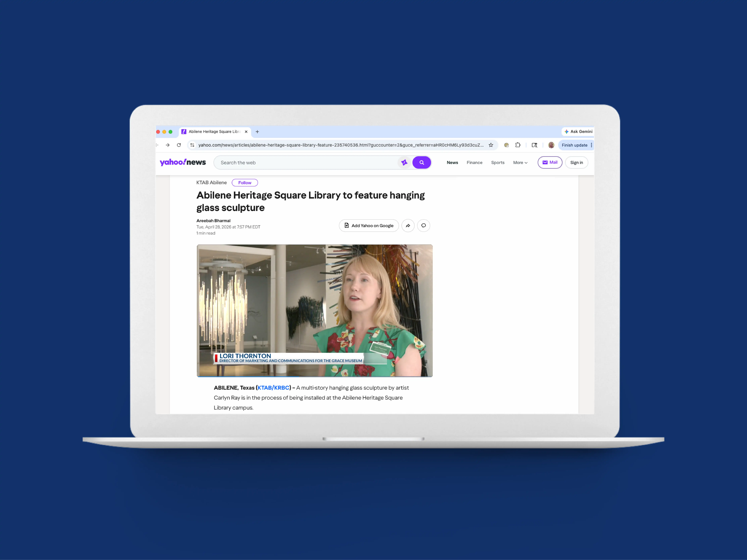Share the article using the arrow icon
The height and width of the screenshot is (560, 747).
[x=408, y=226]
